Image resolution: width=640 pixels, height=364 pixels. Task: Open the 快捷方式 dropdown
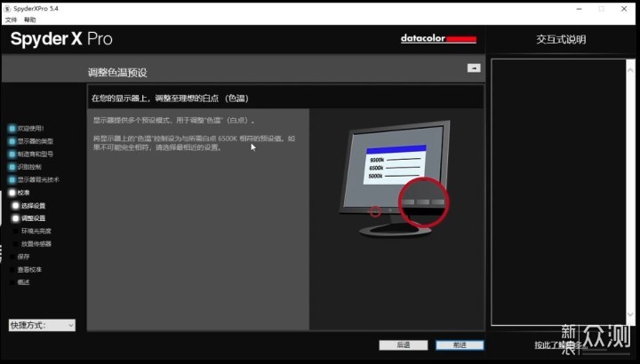pos(42,325)
